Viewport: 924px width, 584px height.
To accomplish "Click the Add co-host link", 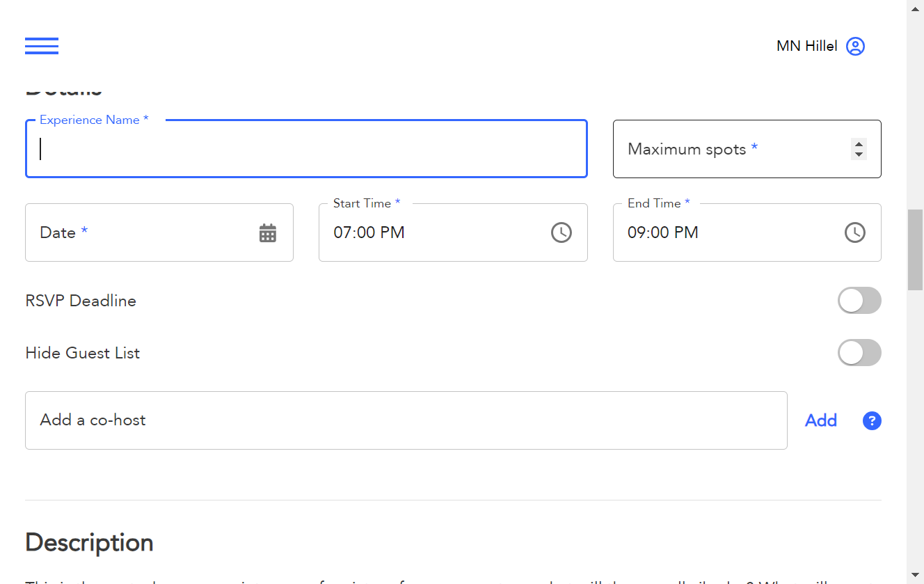I will click(821, 420).
